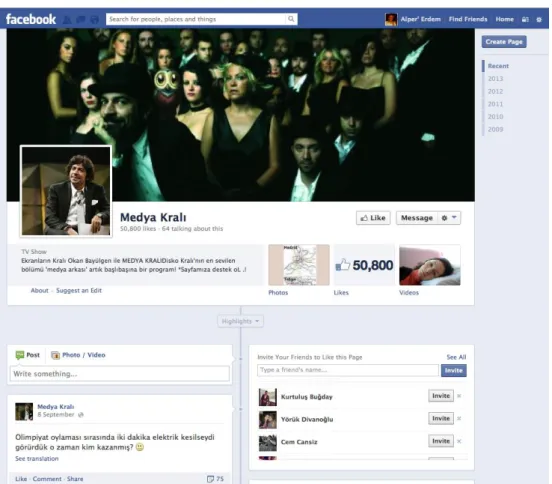The image size is (552, 484).
Task: Click the Like page button
Action: coord(373,218)
